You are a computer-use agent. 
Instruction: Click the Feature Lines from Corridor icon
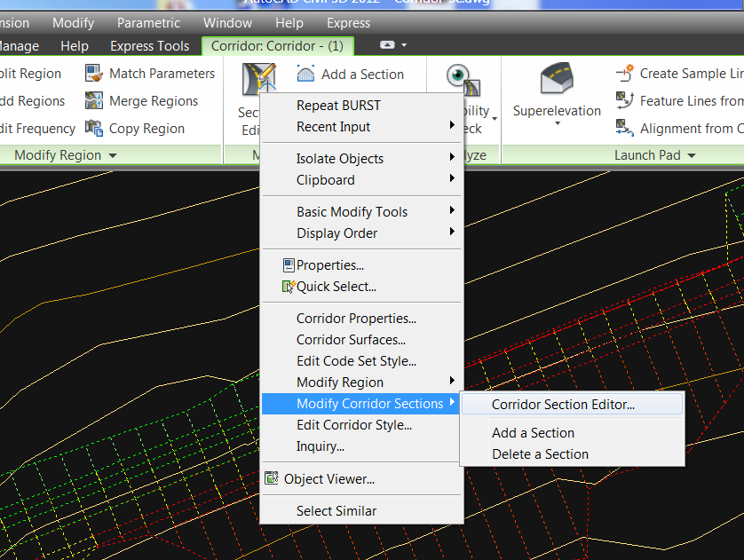click(x=625, y=101)
